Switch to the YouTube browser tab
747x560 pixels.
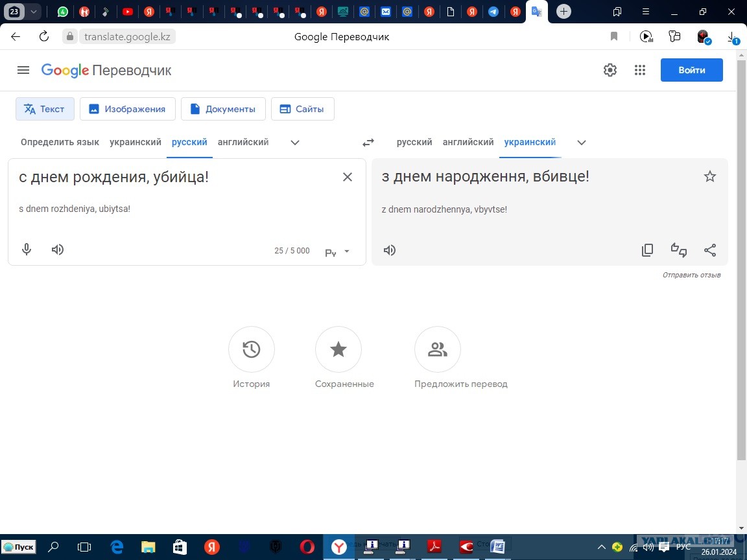(x=127, y=12)
